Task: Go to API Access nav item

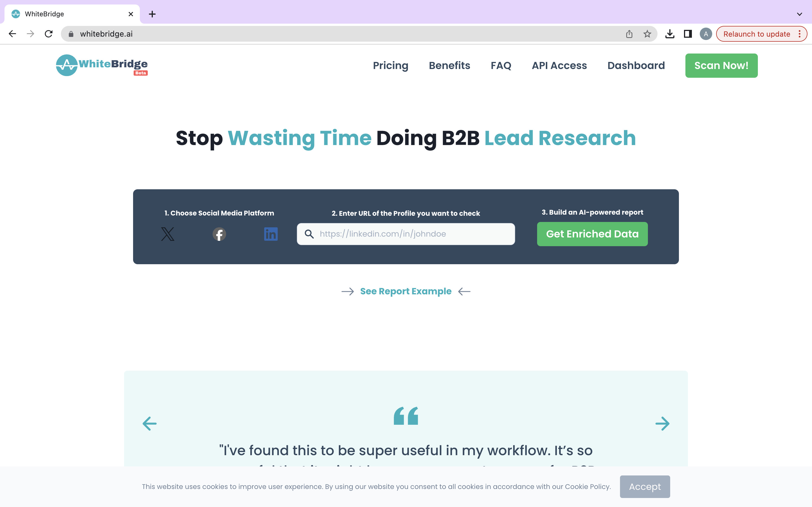Action: [x=559, y=65]
